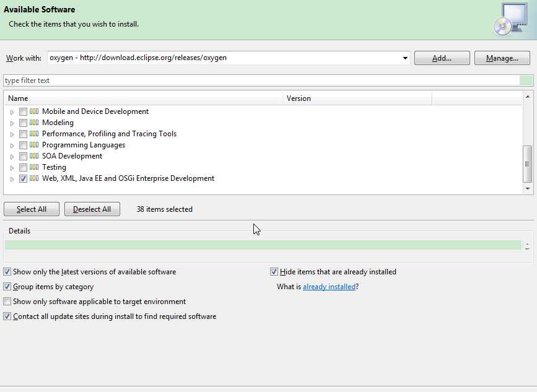This screenshot has width=537, height=392.
Task: Select the Testing row text
Action: [54, 167]
